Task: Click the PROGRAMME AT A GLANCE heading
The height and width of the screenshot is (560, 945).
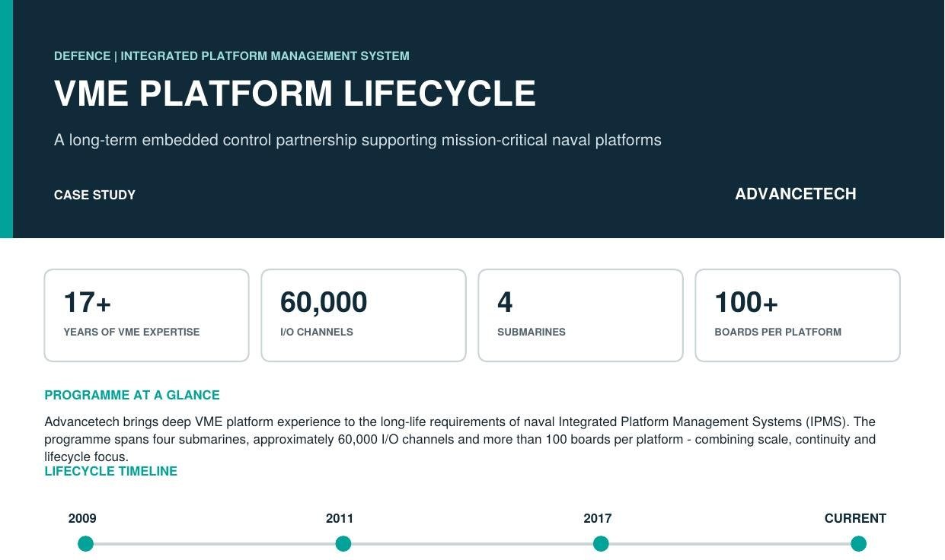Action: (x=132, y=395)
